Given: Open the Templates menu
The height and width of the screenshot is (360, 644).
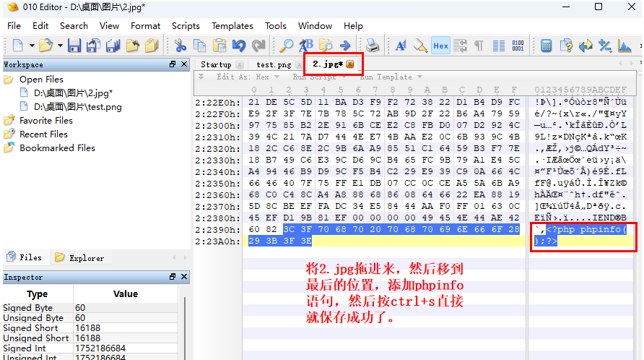Looking at the screenshot, I should [232, 26].
